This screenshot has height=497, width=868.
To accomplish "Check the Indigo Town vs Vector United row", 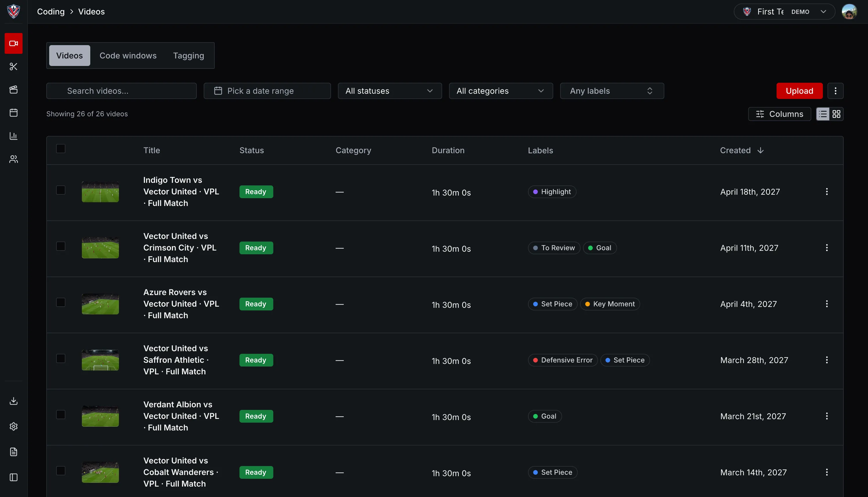I will pos(61,190).
